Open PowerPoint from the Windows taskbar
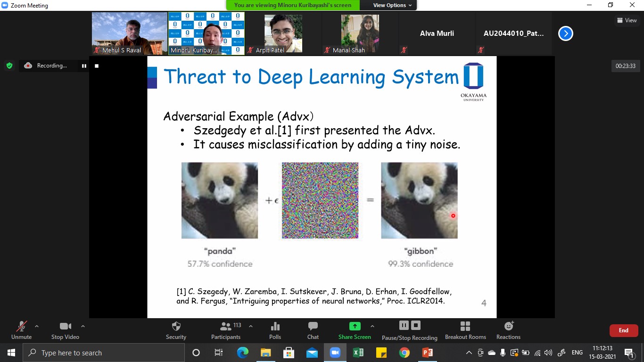Screen dimensions: 644x362 pyautogui.click(x=427, y=353)
